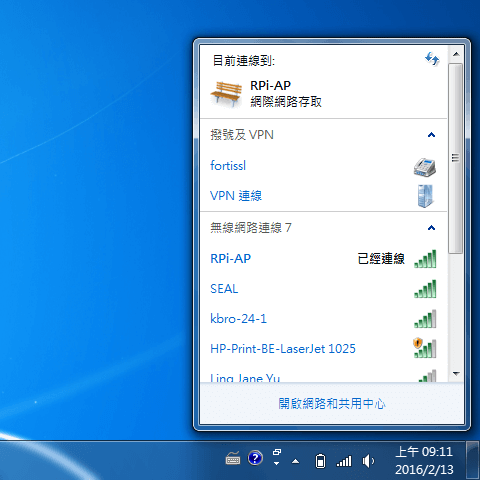Click SEAL signal strength bars
The image size is (480, 480).
point(425,289)
